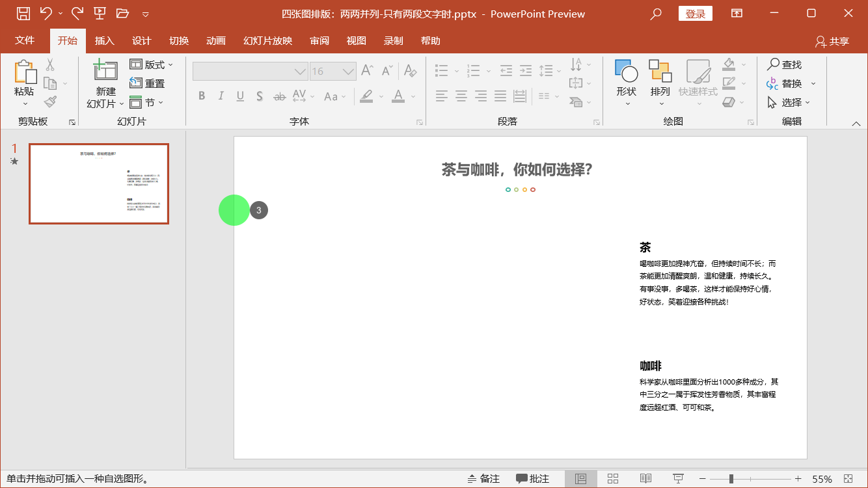The width and height of the screenshot is (868, 488).
Task: Toggle Justify paragraph alignment
Action: [x=500, y=96]
